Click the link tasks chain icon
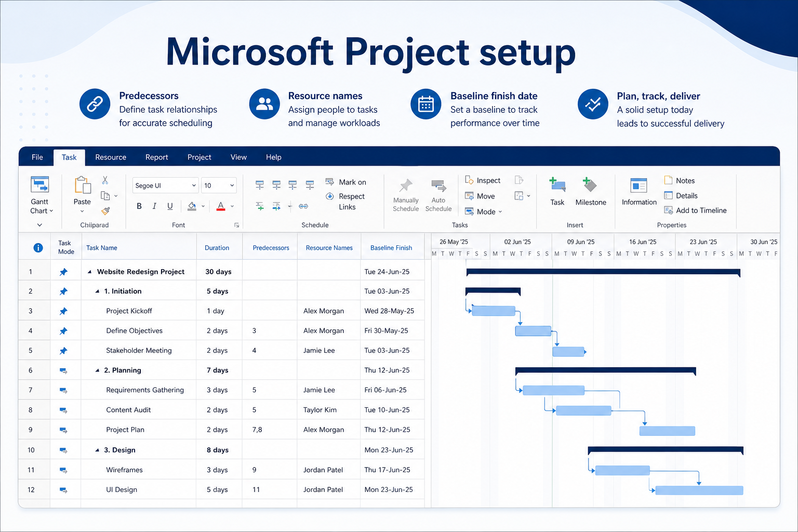The width and height of the screenshot is (798, 532). click(x=303, y=206)
